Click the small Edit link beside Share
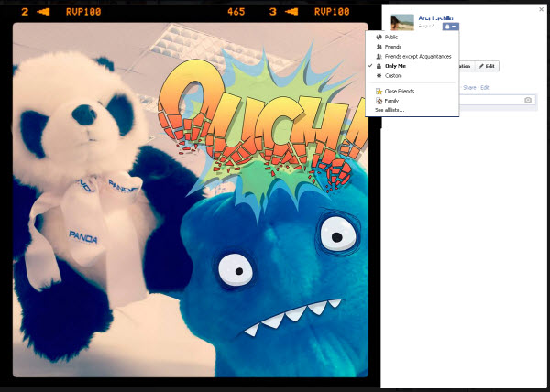 tap(486, 87)
